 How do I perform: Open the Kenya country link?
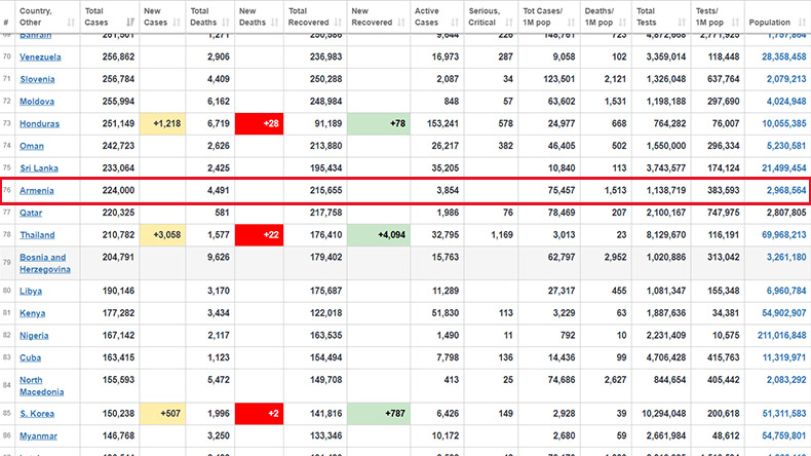coord(32,313)
